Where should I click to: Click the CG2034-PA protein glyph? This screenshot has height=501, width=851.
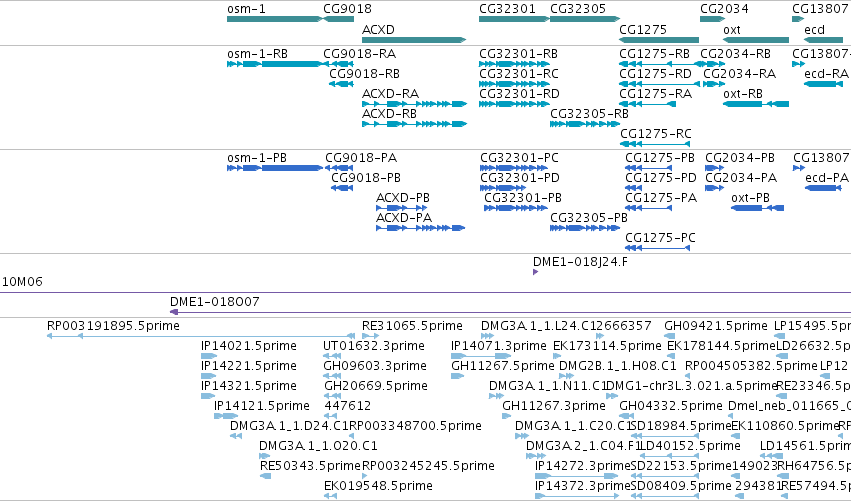pos(714,188)
